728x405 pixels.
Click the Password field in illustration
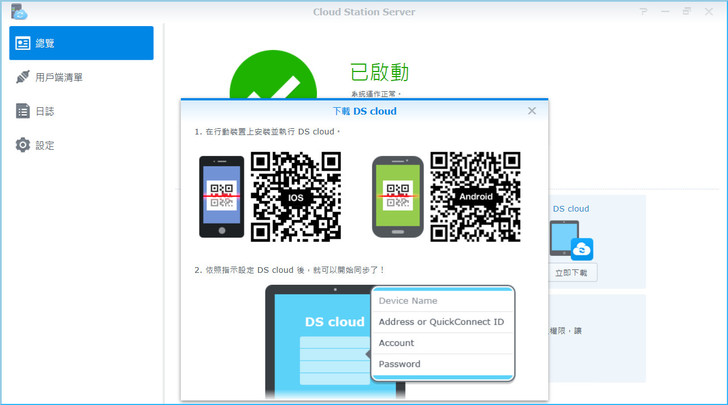click(443, 364)
